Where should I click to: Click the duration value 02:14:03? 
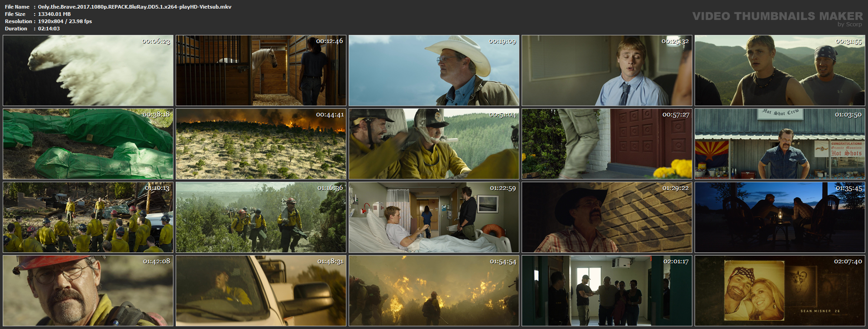(x=49, y=29)
